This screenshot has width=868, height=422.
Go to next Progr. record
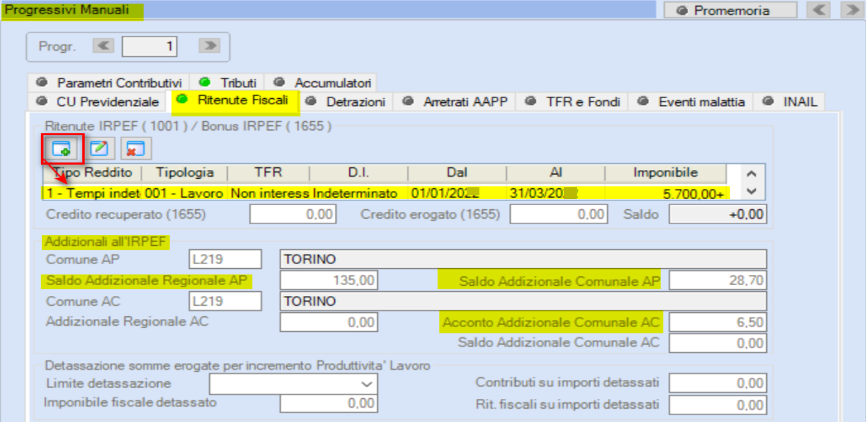(209, 46)
